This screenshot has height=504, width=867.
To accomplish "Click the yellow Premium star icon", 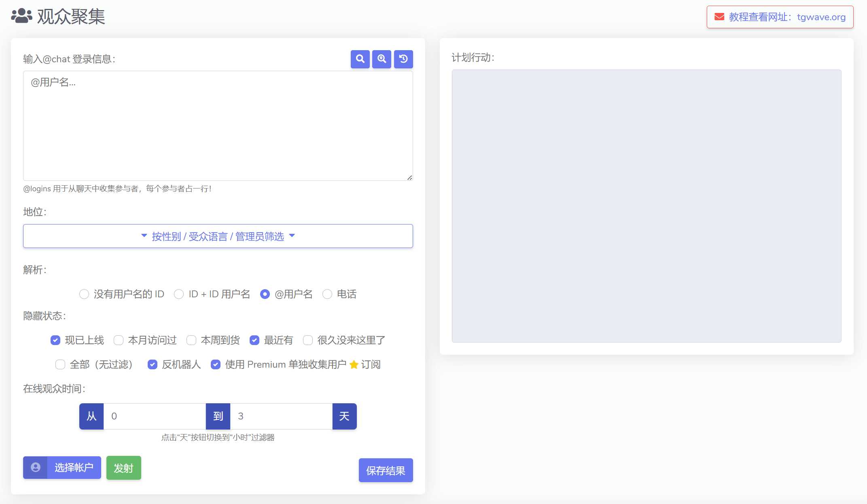I will [x=354, y=365].
